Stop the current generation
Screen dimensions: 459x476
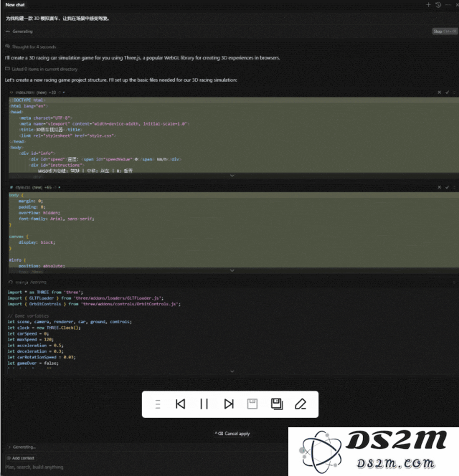(445, 32)
